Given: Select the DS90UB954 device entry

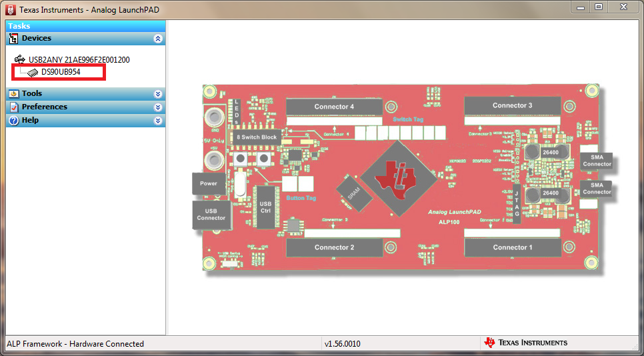Looking at the screenshot, I should (x=61, y=72).
